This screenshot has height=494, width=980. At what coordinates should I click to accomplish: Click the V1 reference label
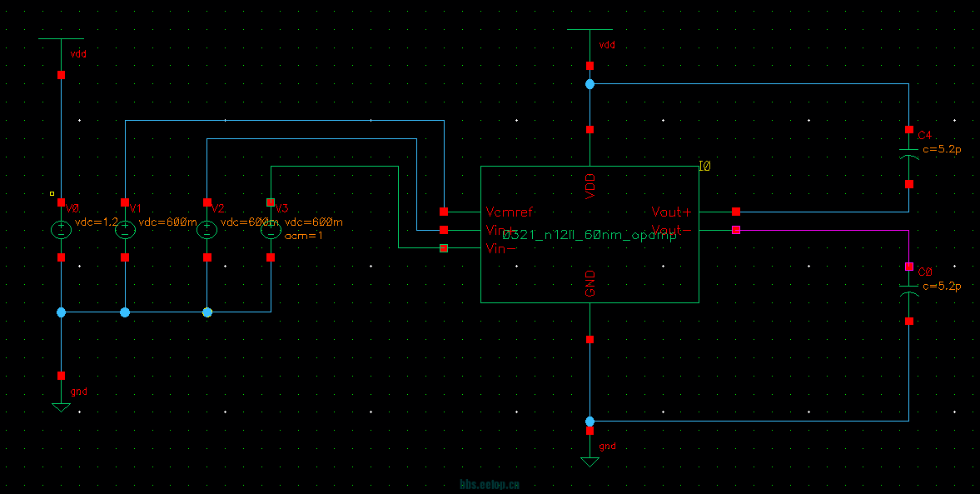tap(137, 207)
